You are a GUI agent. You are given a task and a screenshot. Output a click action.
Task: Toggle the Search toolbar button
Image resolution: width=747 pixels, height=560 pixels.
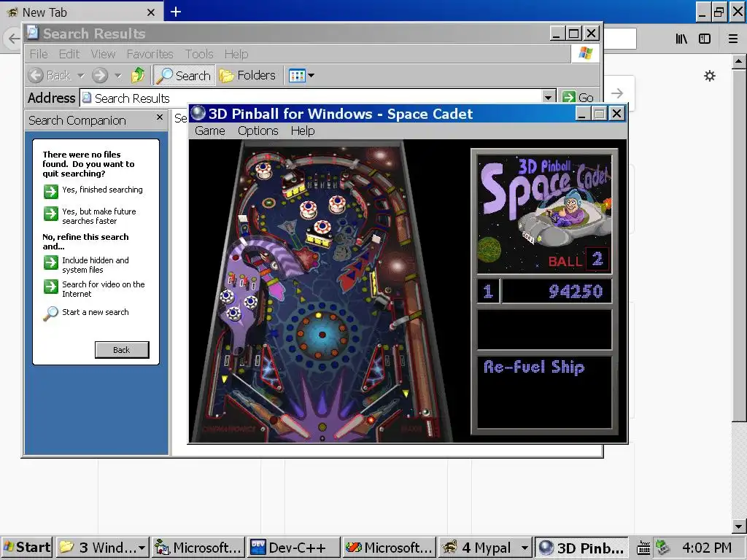184,75
